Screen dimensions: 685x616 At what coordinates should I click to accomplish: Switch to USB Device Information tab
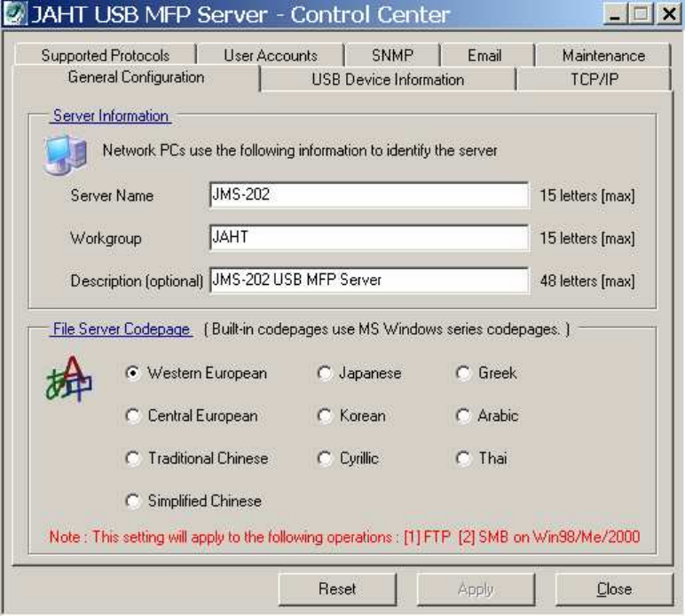point(388,80)
